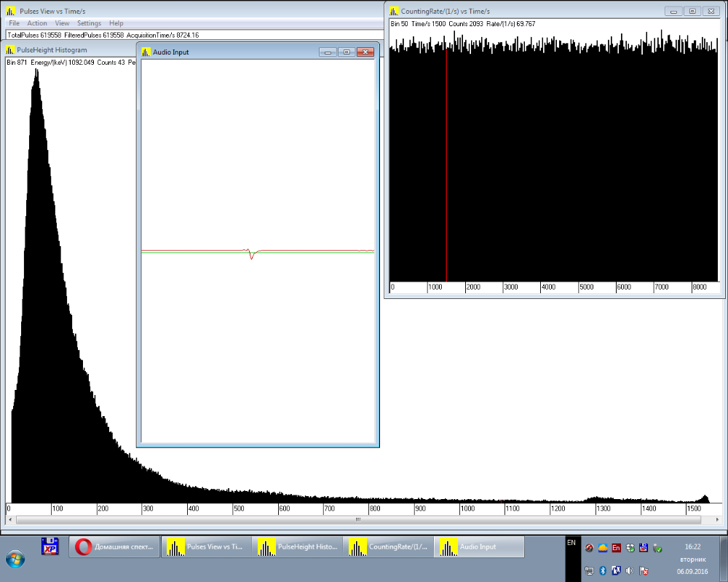Open the XP floppy icon in taskbar
The width and height of the screenshot is (728, 582).
point(50,547)
